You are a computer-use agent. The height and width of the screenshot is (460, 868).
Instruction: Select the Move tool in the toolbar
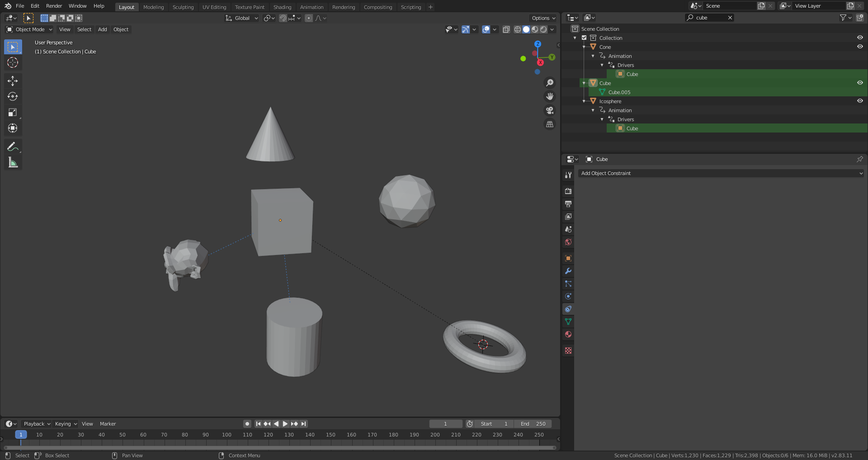(13, 81)
